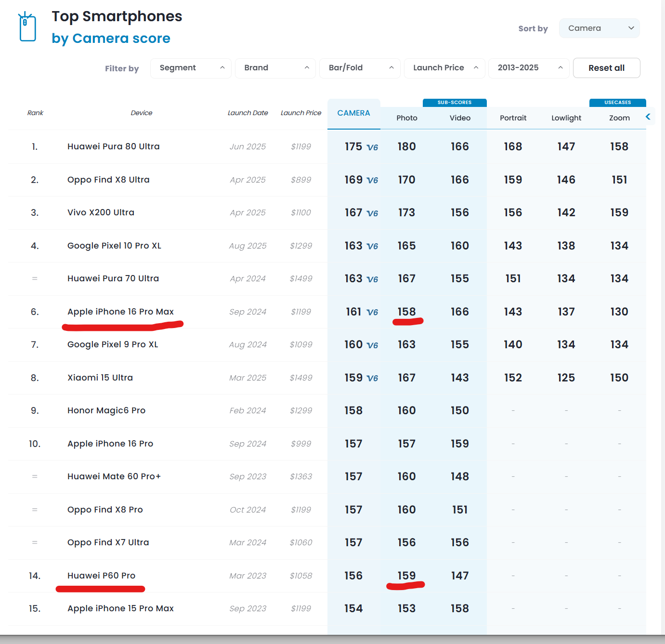Click the '$1363' launch price
This screenshot has height=644, width=665.
click(301, 476)
